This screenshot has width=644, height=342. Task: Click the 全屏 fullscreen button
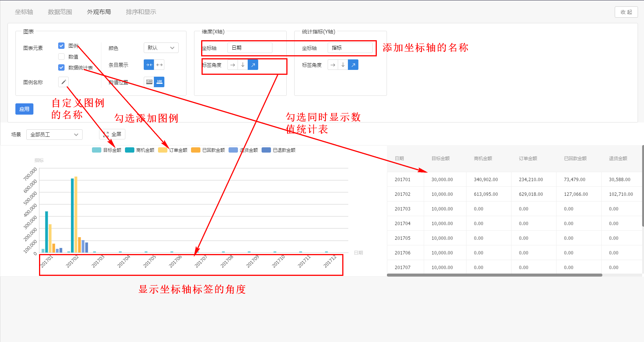[x=112, y=134]
